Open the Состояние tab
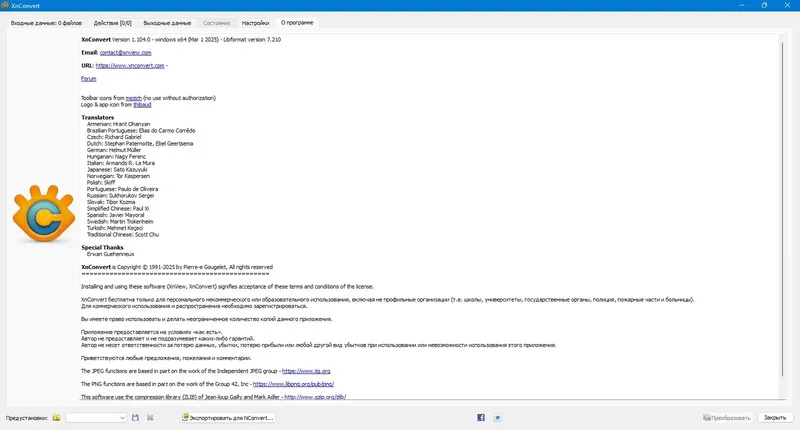The image size is (800, 430). click(x=216, y=23)
